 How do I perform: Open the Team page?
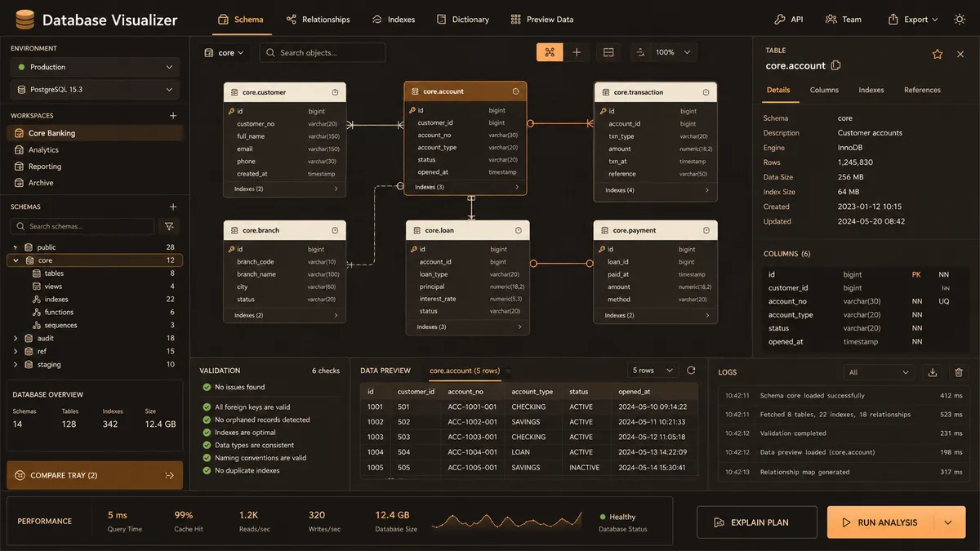click(843, 19)
